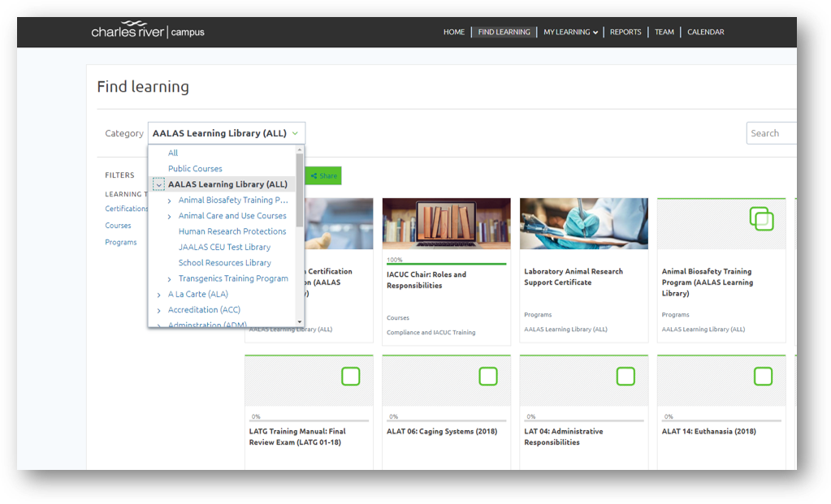The image size is (831, 504).
Task: Select Transgenics Training Program category
Action: pyautogui.click(x=233, y=278)
